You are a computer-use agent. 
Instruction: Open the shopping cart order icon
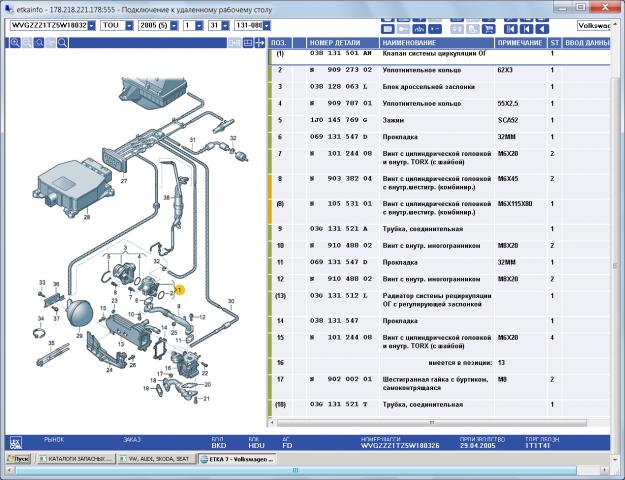pyautogui.click(x=488, y=29)
